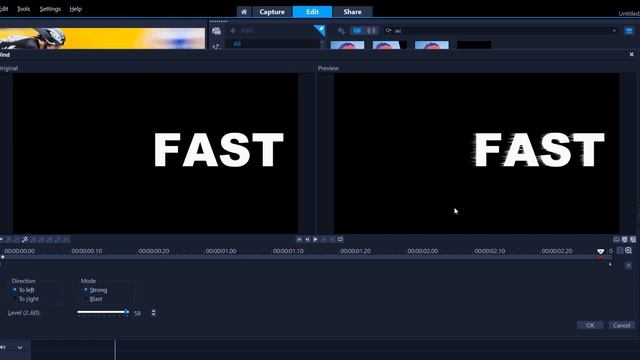Click OK to apply the filter
This screenshot has height=360, width=640.
(x=590, y=325)
